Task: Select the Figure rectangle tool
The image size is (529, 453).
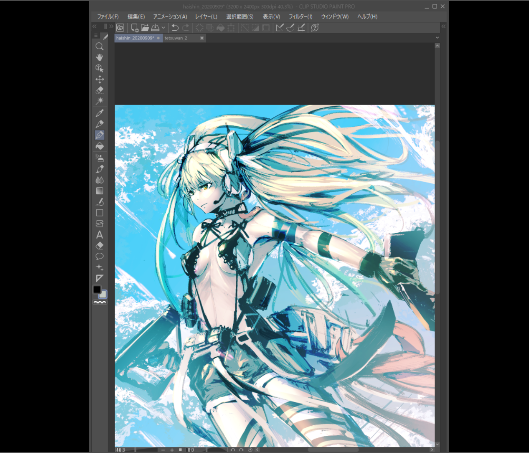Action: pos(99,213)
